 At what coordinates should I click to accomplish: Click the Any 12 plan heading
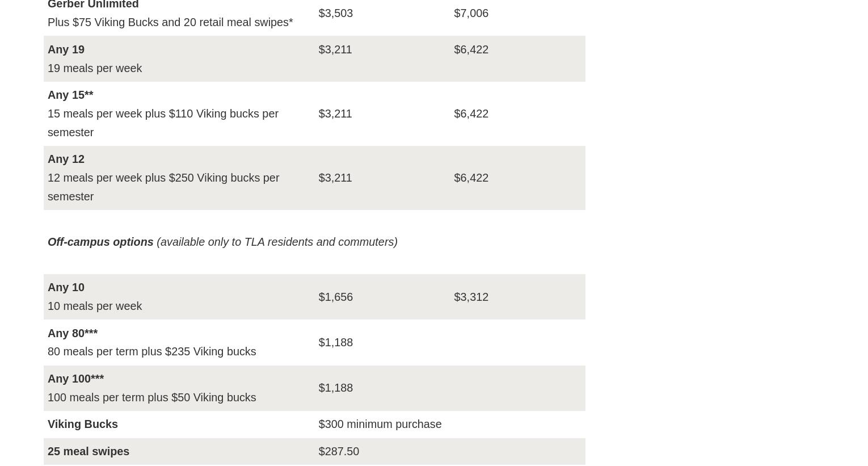66,159
